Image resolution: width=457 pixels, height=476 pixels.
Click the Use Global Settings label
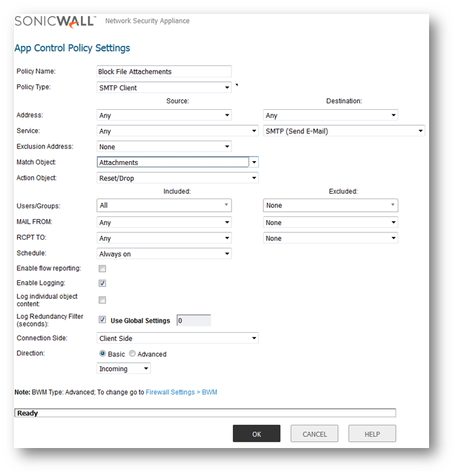140,321
